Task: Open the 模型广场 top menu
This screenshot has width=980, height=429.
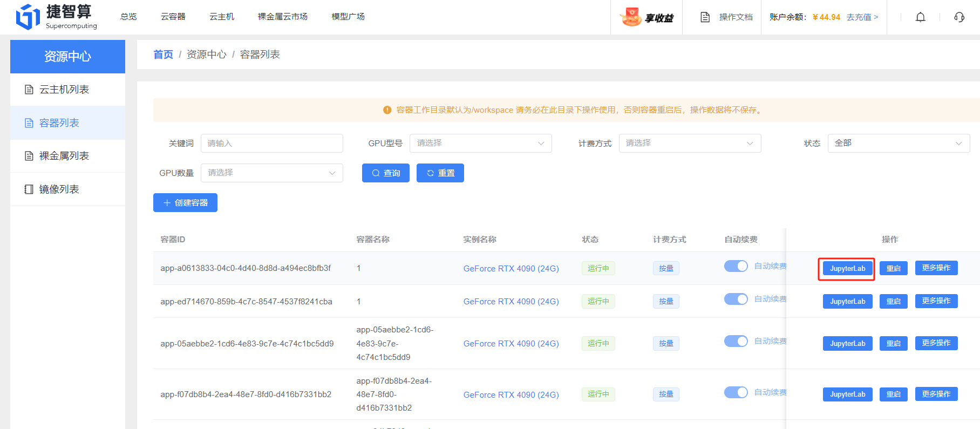Action: pos(348,17)
